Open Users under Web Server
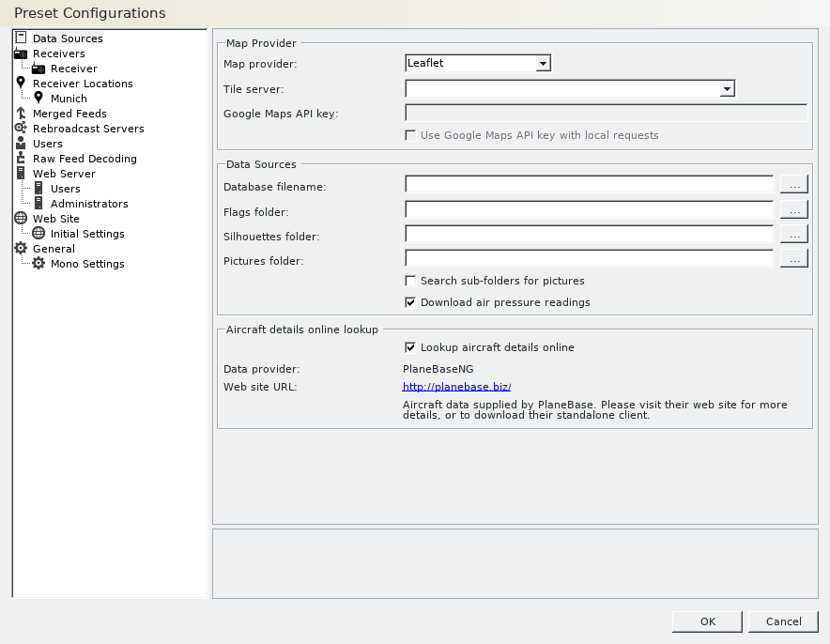Screen dimensions: 830x644 [x=66, y=189]
